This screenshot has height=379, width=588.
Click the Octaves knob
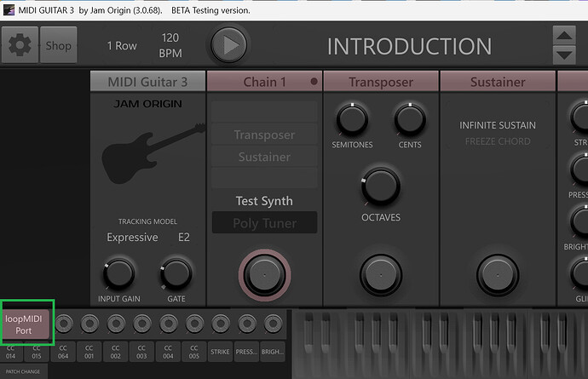(x=380, y=185)
